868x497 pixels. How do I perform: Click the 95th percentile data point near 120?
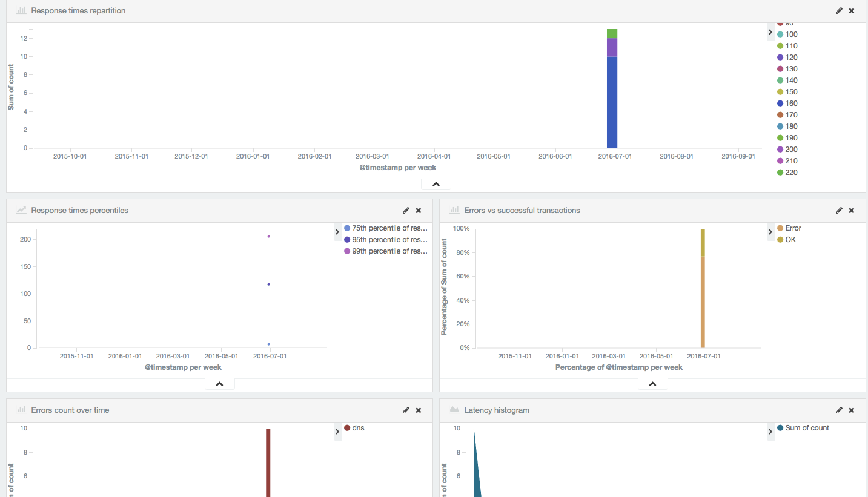pyautogui.click(x=268, y=284)
